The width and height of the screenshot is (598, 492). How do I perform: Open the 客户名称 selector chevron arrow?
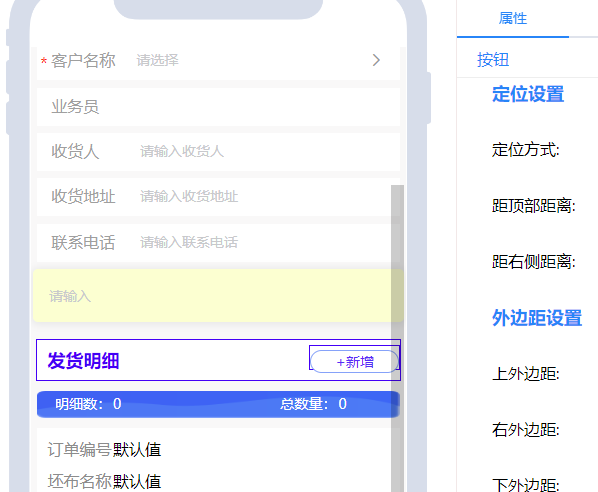point(376,60)
